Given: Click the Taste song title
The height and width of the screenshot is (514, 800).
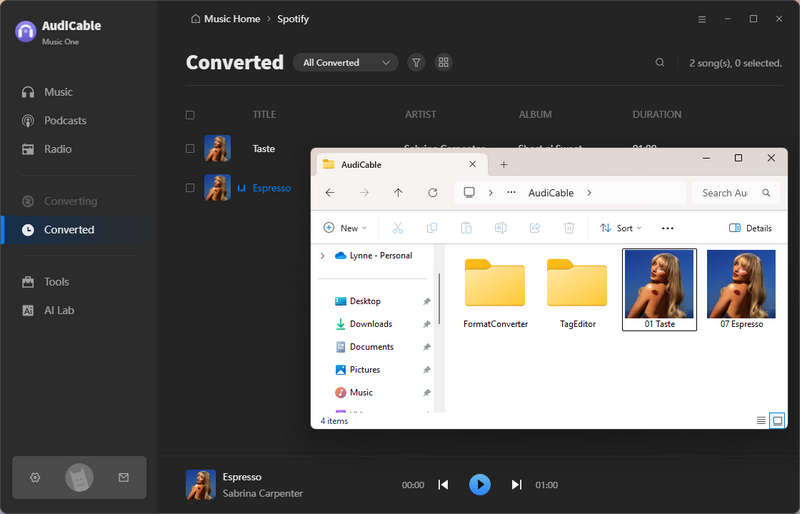Looking at the screenshot, I should (x=264, y=149).
